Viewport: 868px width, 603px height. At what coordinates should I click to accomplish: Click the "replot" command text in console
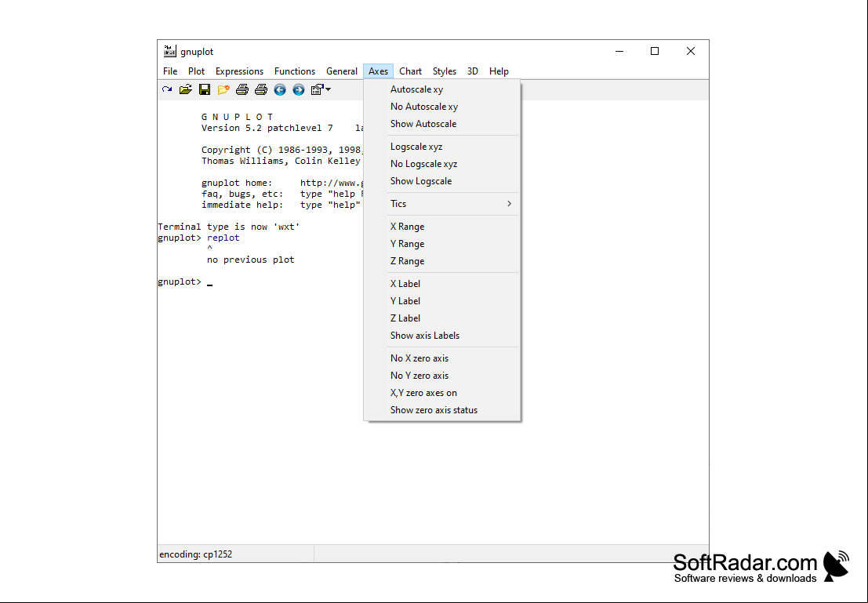(223, 238)
